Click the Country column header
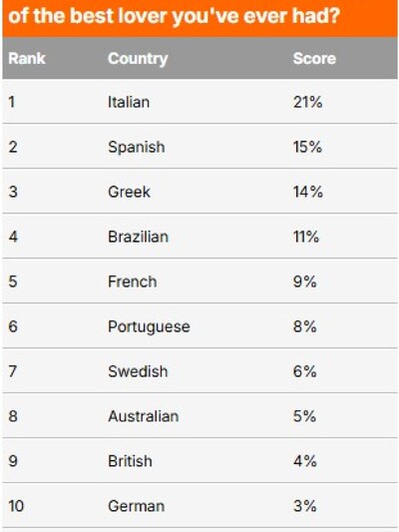Viewport: 399px width, 532px height. [138, 59]
